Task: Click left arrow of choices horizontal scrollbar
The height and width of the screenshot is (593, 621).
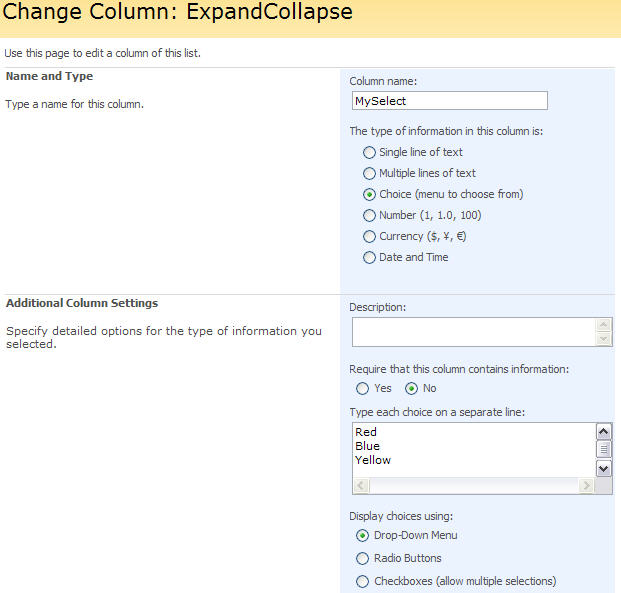Action: 361,486
